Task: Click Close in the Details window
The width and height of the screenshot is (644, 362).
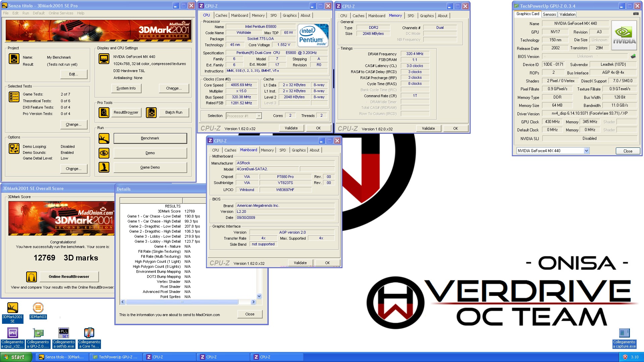Action: point(250,314)
